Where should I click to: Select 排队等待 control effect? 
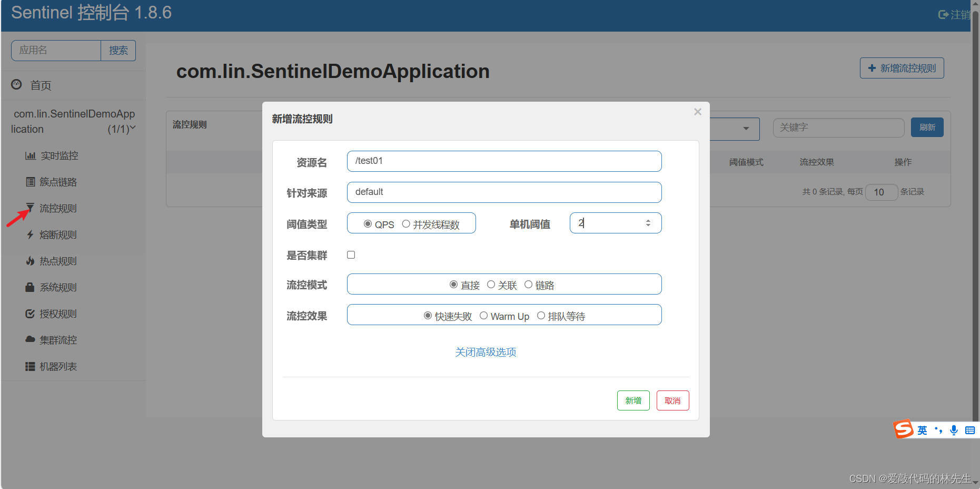click(541, 316)
